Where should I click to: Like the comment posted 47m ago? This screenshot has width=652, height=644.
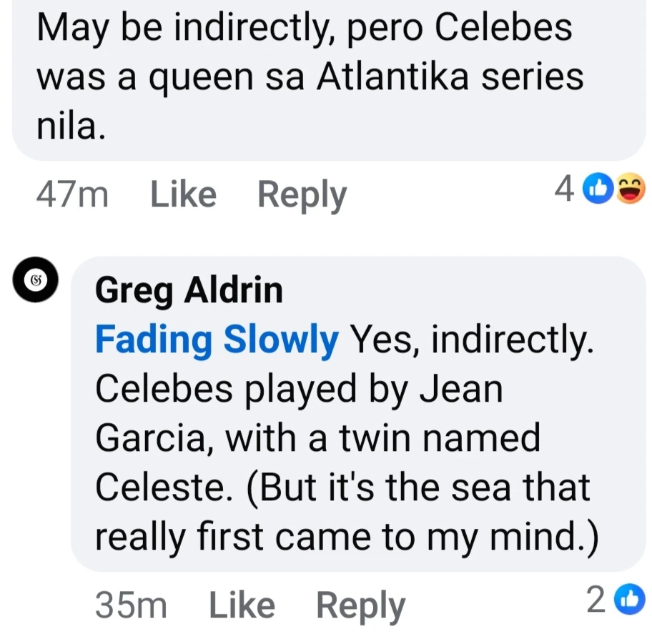(183, 194)
